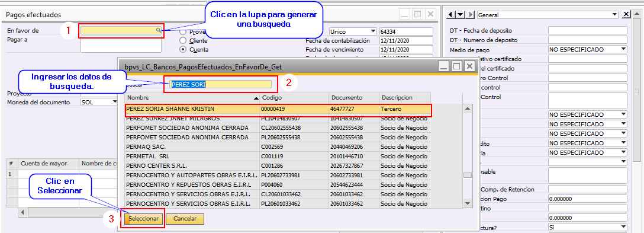The width and height of the screenshot is (644, 233).
Task: Click the DT - Numero de deposito field
Action: 588,40
